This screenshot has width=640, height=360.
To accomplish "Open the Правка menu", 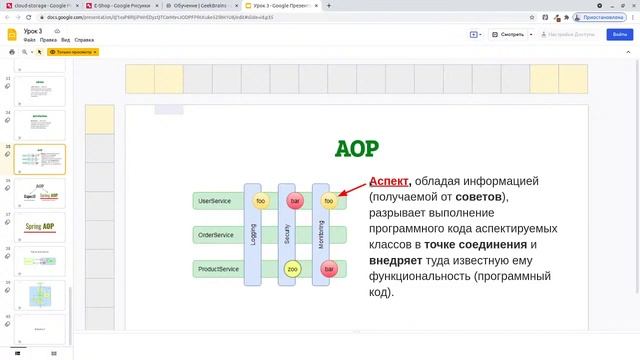I will [x=48, y=40].
